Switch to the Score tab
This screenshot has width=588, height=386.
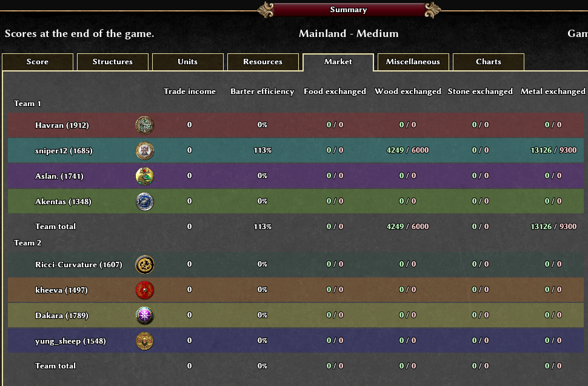coord(38,62)
